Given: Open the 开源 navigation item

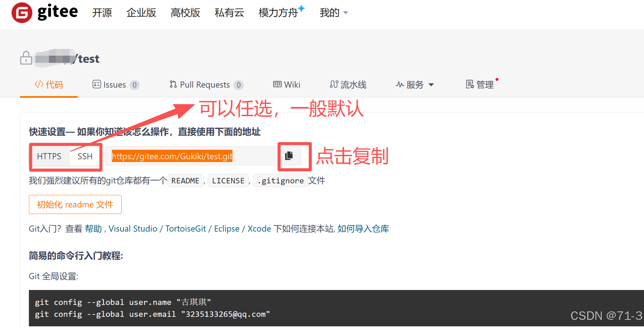Looking at the screenshot, I should (102, 13).
